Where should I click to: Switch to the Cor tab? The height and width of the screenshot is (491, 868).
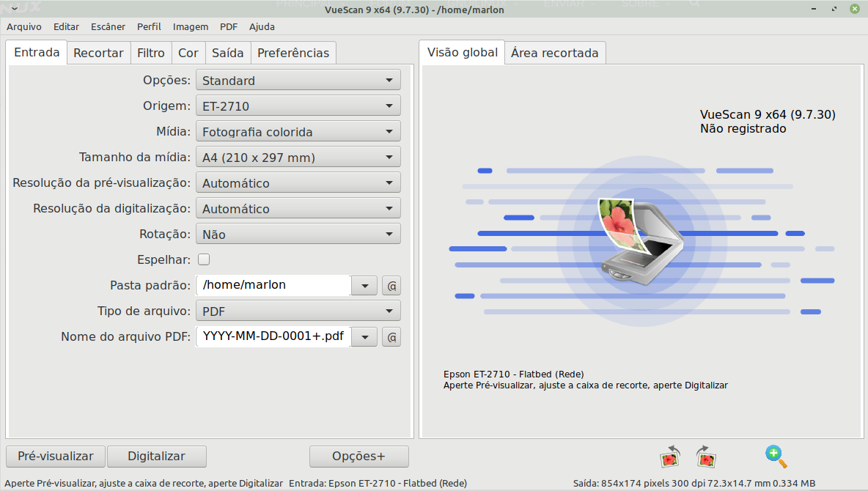pyautogui.click(x=188, y=53)
